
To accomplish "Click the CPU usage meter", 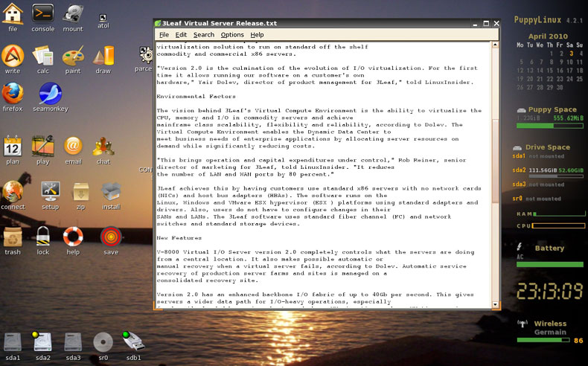I will pyautogui.click(x=558, y=226).
